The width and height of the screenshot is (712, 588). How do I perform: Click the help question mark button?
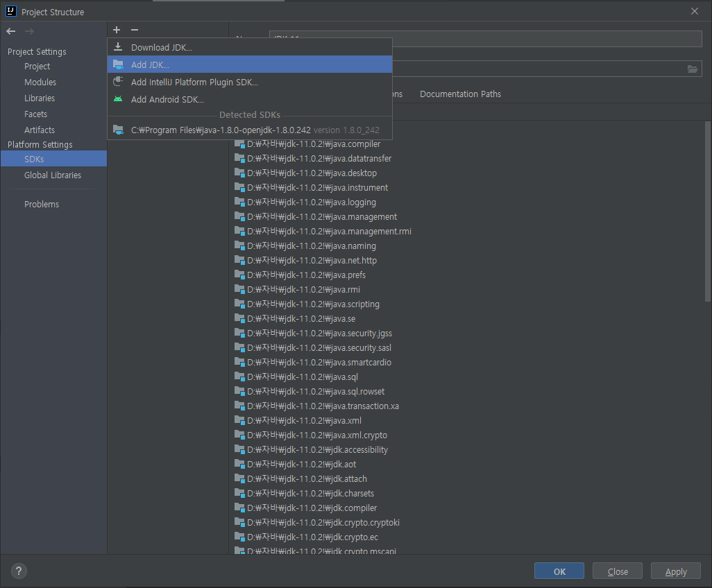pos(19,571)
